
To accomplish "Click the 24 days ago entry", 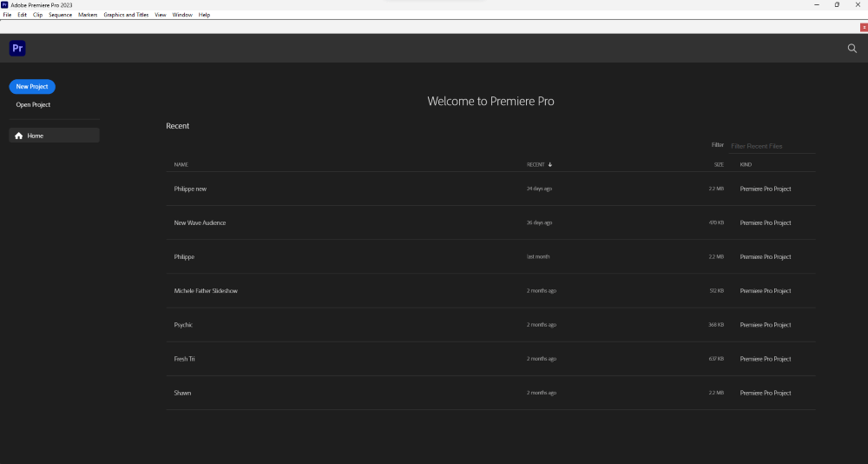I will pos(539,189).
